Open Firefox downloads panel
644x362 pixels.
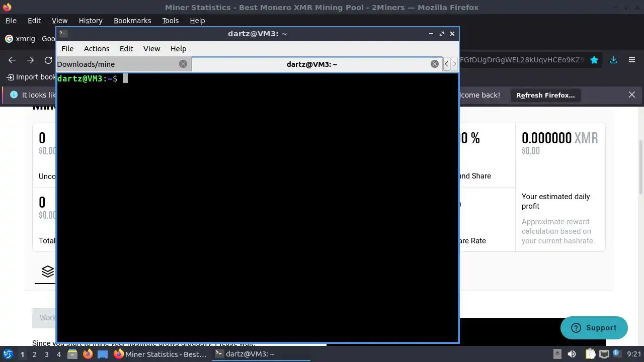613,60
